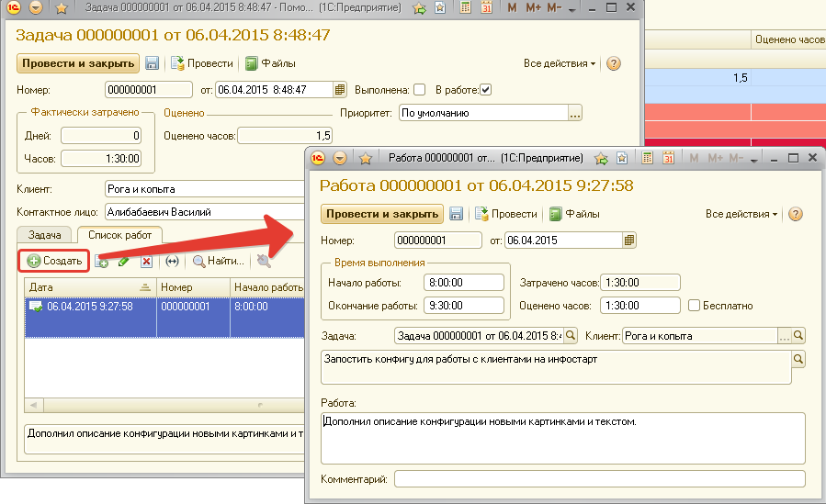Click the copy row icon next to Создать
Viewport: 826px width, 504px height.
(x=102, y=261)
